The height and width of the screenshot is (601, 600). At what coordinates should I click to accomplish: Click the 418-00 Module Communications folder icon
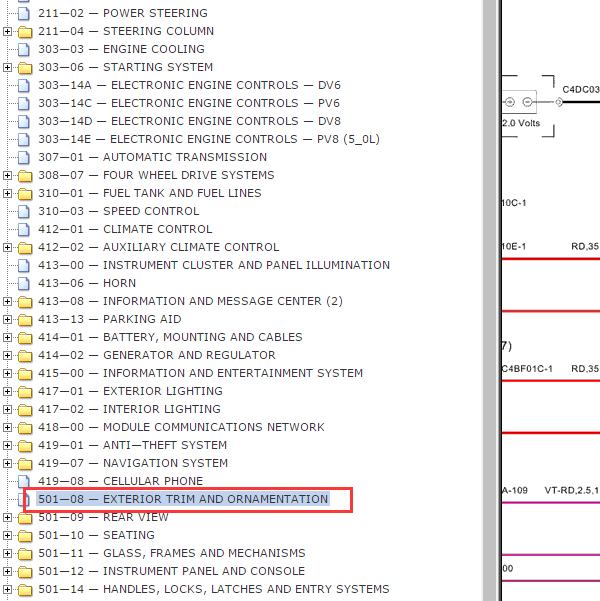pos(25,428)
